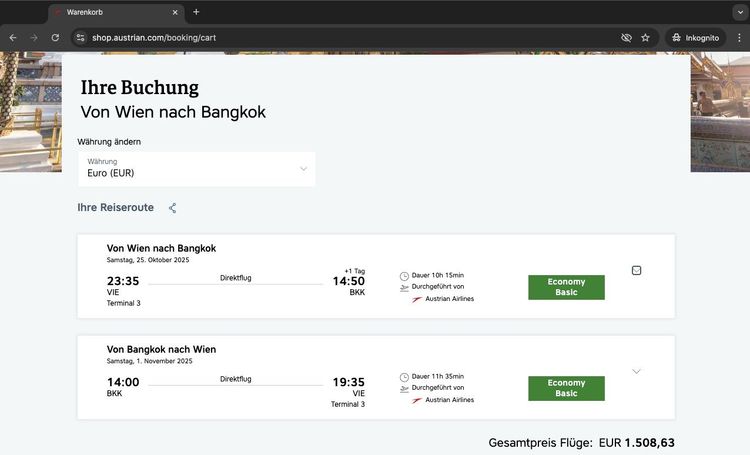Open the Währung Euro (EUR) dropdown
Screen dimensions: 750x455
(196, 168)
